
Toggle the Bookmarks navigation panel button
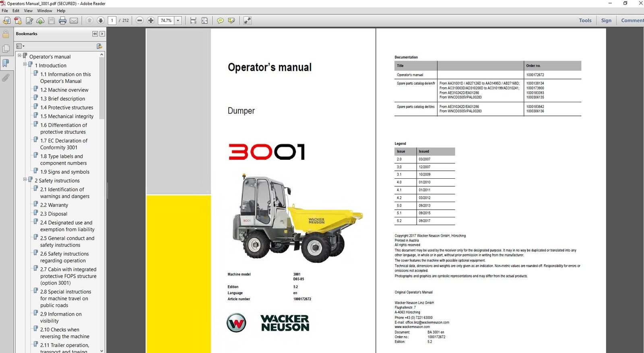tap(6, 63)
